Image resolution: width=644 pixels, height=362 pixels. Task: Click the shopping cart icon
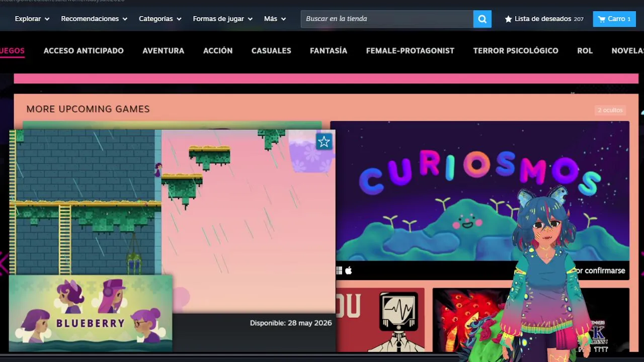(x=602, y=19)
